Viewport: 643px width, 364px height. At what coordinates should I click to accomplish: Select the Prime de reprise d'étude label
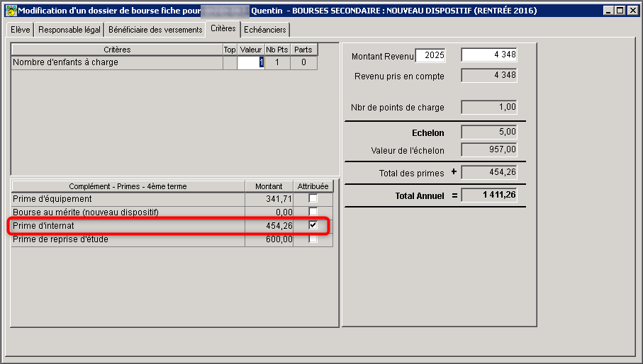(60, 239)
